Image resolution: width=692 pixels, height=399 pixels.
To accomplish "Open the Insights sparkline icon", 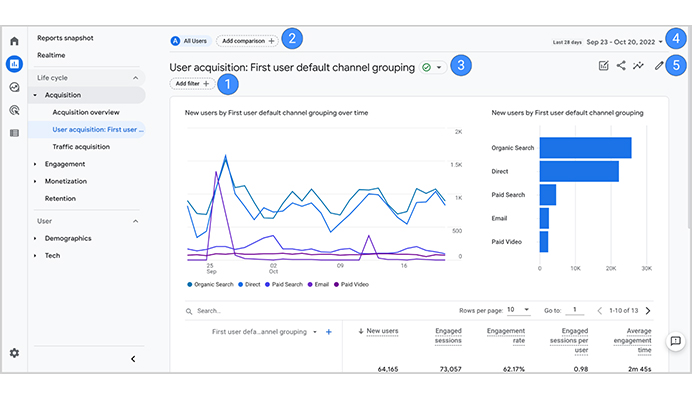I will (x=638, y=66).
